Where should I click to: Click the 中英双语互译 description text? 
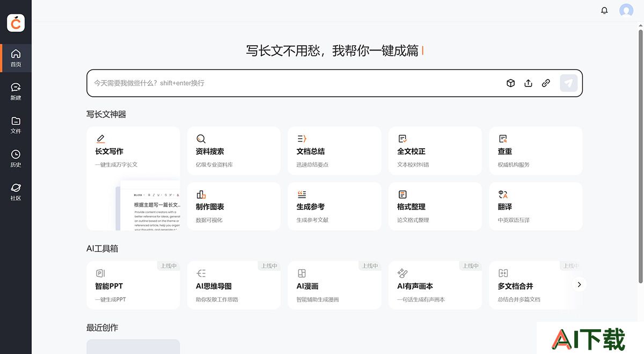[x=514, y=220]
